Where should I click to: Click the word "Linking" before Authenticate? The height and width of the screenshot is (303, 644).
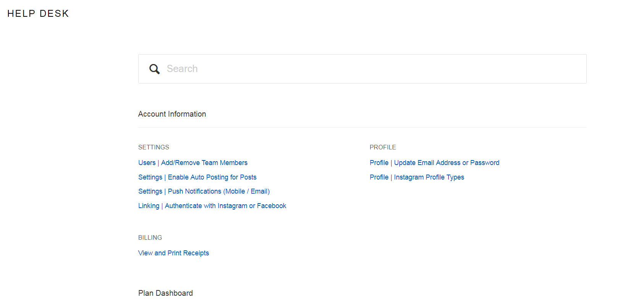click(x=148, y=206)
